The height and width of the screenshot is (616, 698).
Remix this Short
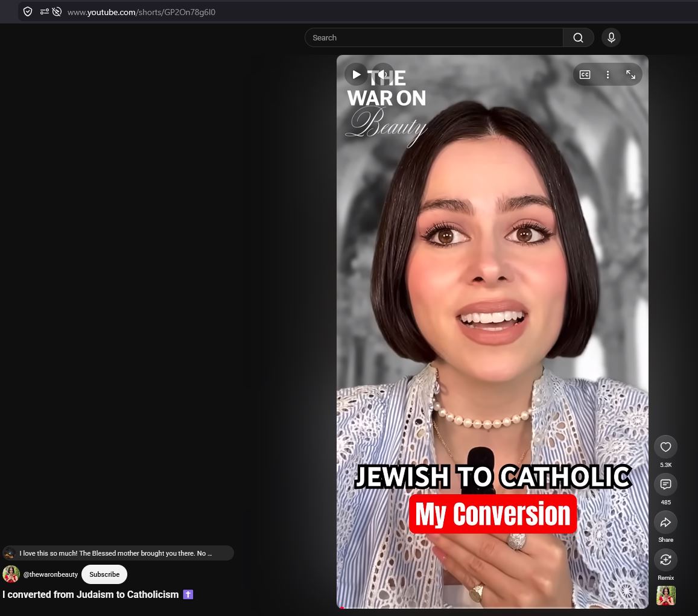(x=665, y=560)
